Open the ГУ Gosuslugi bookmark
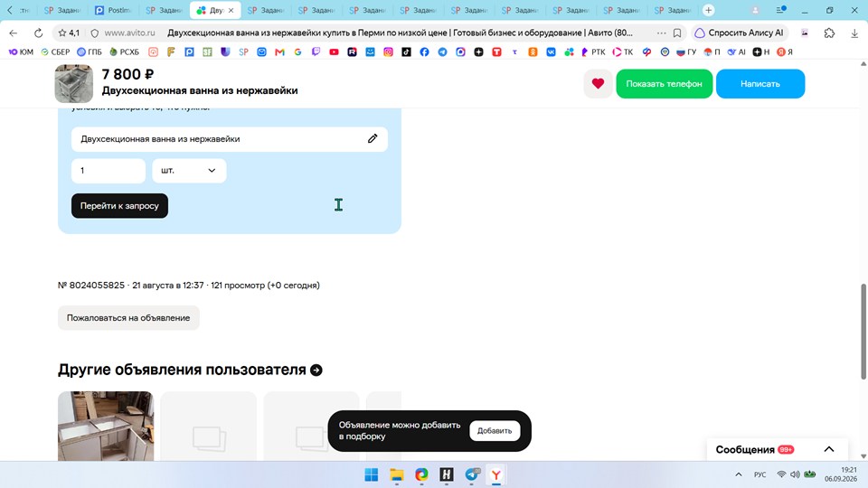 pos(686,52)
